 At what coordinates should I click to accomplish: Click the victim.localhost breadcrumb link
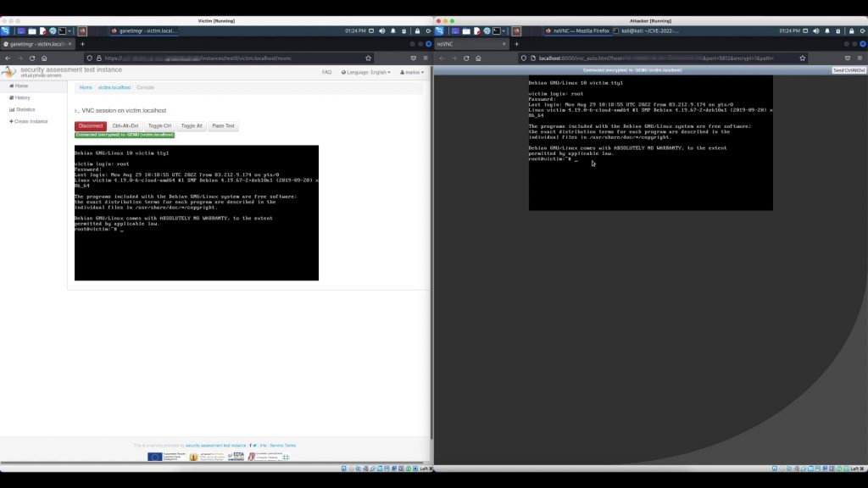(114, 87)
